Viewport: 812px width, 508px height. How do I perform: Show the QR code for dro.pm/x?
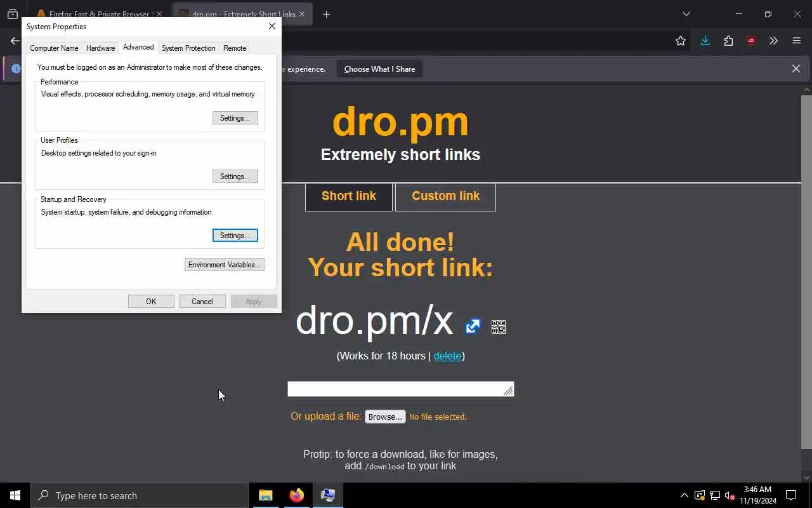pyautogui.click(x=499, y=327)
